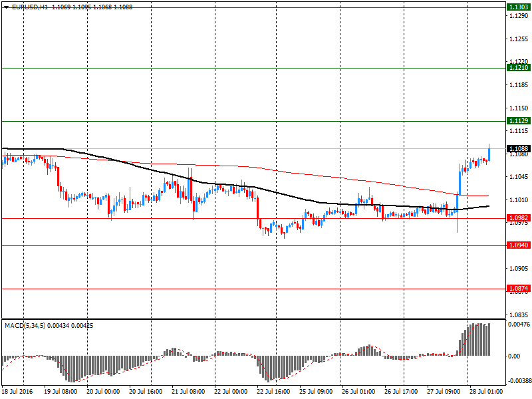Select the EURUSD,H1 chart title text

coord(29,7)
